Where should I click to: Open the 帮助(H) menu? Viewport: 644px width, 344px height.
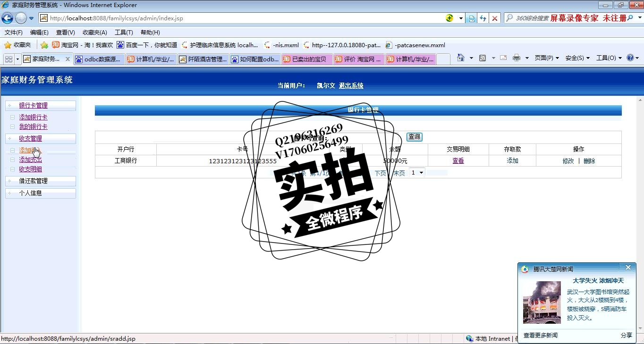tap(150, 33)
